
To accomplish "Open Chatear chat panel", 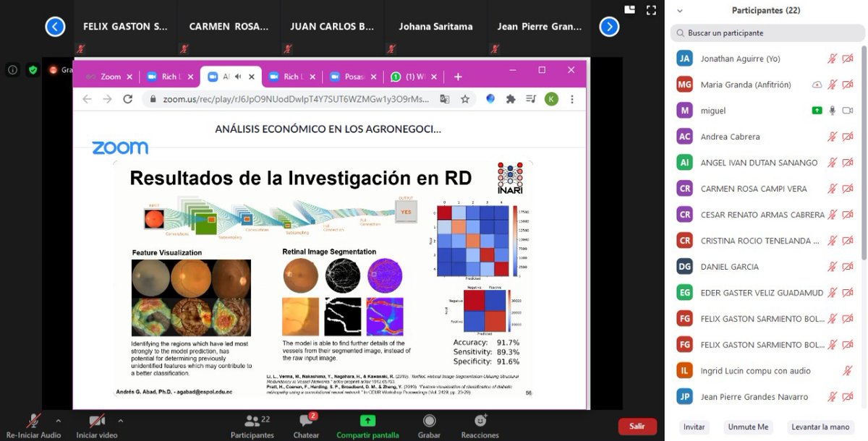I will click(x=306, y=425).
